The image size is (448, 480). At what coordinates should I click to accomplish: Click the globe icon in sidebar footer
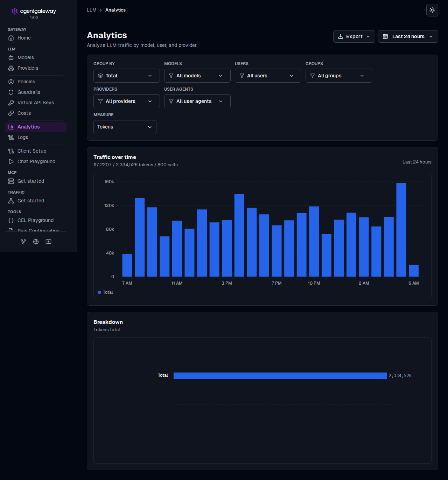(36, 242)
